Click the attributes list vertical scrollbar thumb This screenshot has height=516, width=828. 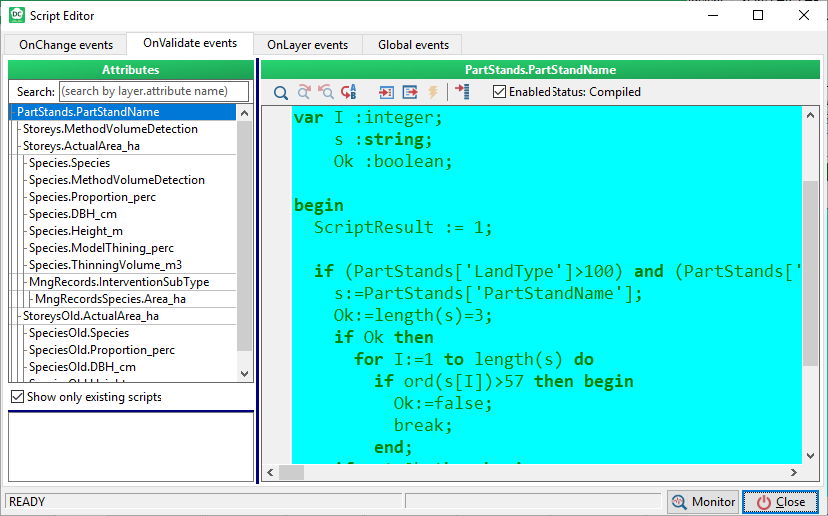click(x=244, y=236)
